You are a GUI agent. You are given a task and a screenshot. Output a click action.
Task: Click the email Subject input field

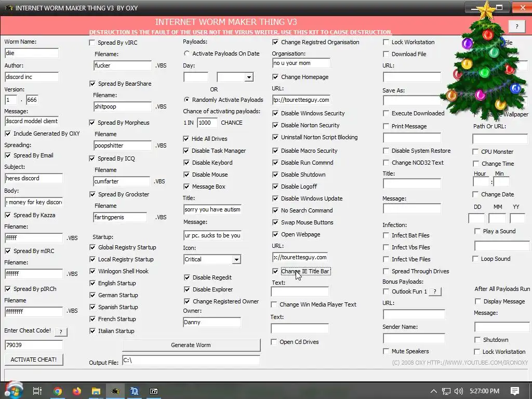click(34, 179)
